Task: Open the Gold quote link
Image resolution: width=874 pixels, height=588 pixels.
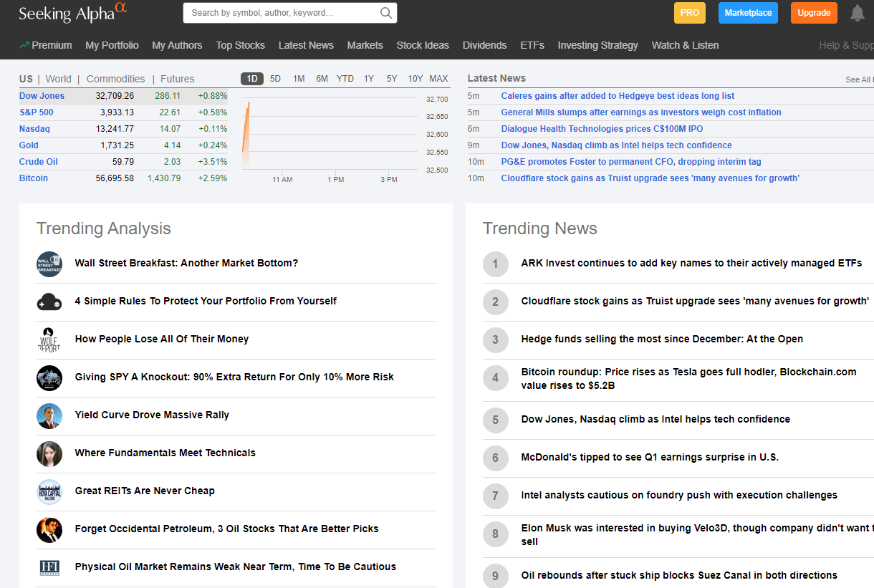Action: pos(29,145)
